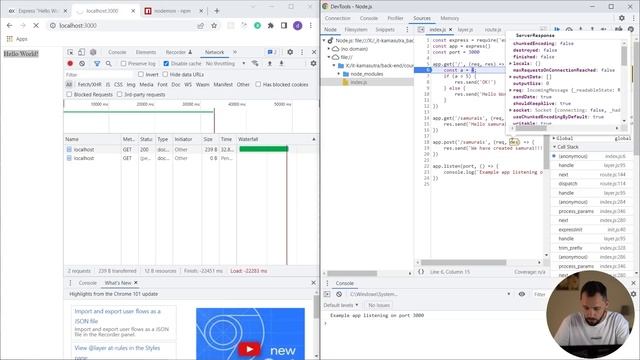Open live expression eye icon

pyautogui.click(x=522, y=294)
